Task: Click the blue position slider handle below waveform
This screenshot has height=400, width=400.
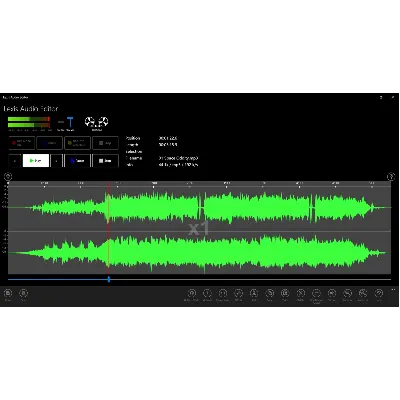Action: [109, 279]
